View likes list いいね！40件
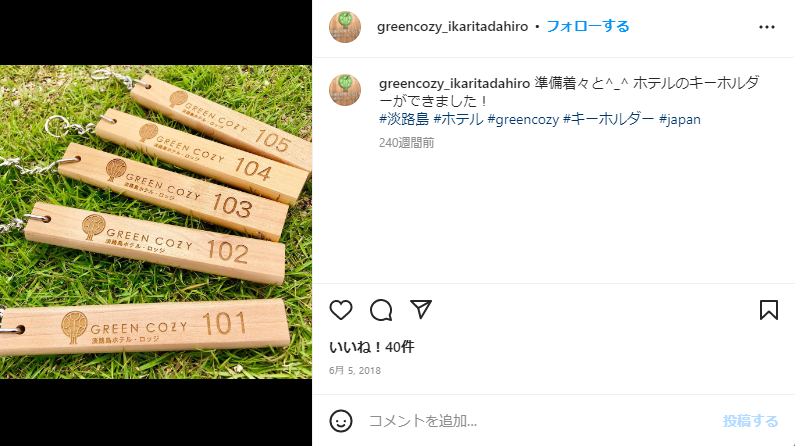795x446 pixels. (372, 347)
